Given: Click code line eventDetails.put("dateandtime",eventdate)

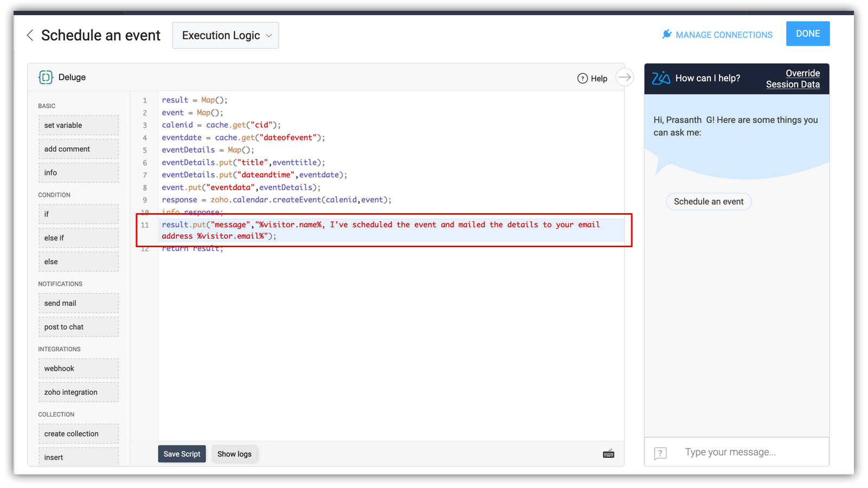Looking at the screenshot, I should pyautogui.click(x=254, y=175).
